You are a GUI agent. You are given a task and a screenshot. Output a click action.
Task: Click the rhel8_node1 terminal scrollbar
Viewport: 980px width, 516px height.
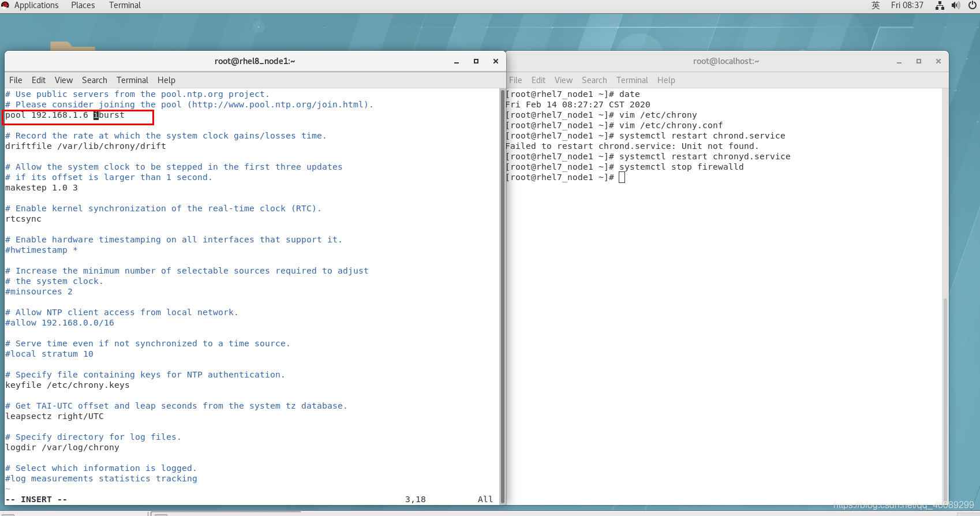502,296
